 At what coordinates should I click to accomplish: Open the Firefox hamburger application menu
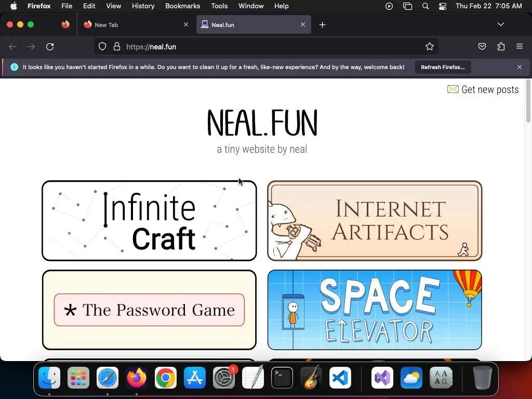point(520,46)
